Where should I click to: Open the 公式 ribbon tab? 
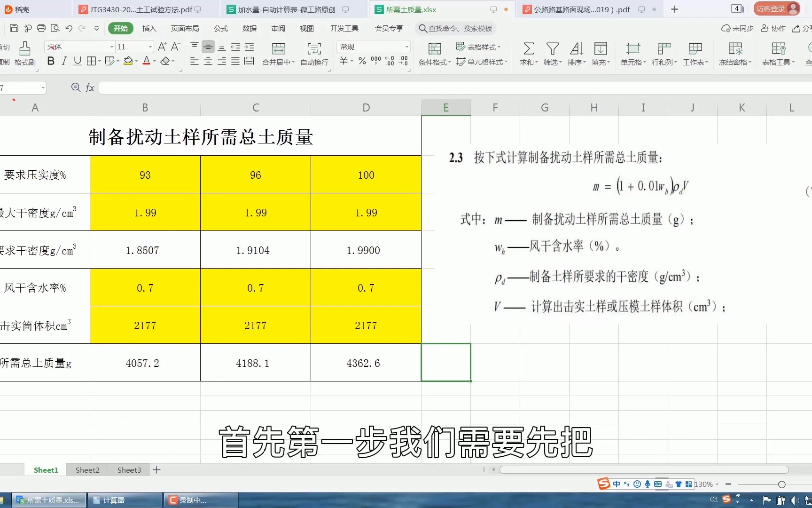pyautogui.click(x=220, y=28)
